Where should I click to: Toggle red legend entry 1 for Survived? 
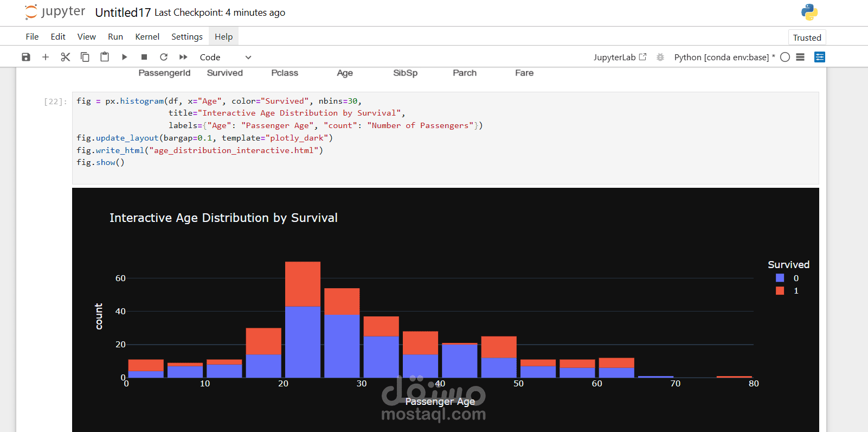pos(787,291)
